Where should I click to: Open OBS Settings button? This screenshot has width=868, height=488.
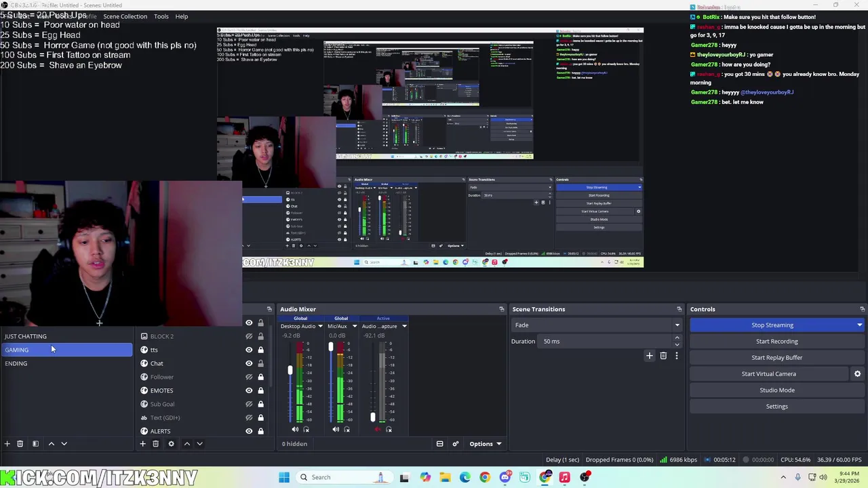[777, 407]
